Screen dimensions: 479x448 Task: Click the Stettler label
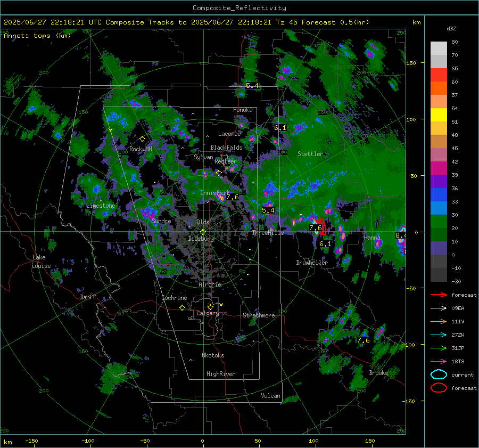[310, 154]
